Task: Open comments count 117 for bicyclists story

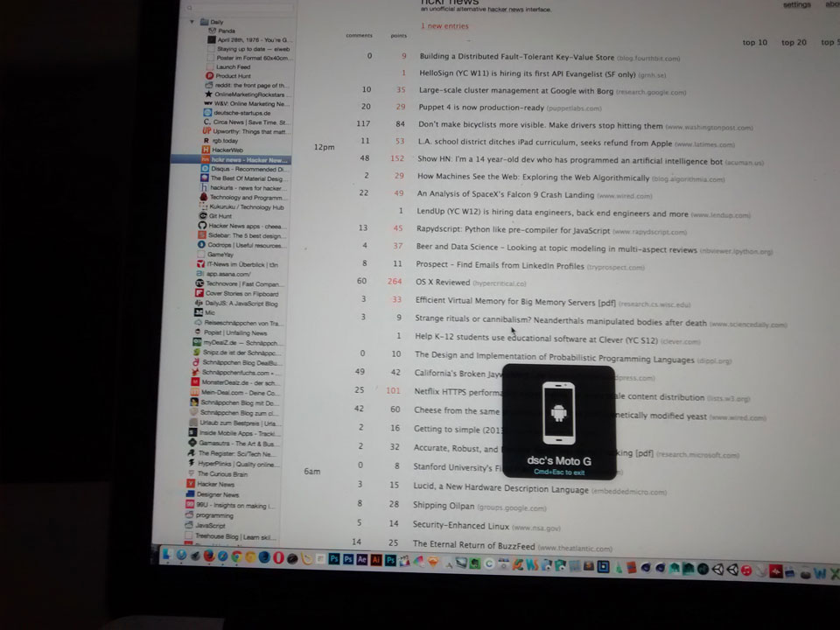Action: [363, 124]
